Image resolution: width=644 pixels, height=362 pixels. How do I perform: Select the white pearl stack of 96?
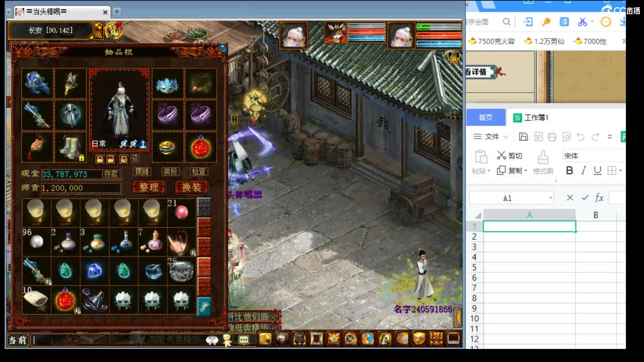coord(37,242)
